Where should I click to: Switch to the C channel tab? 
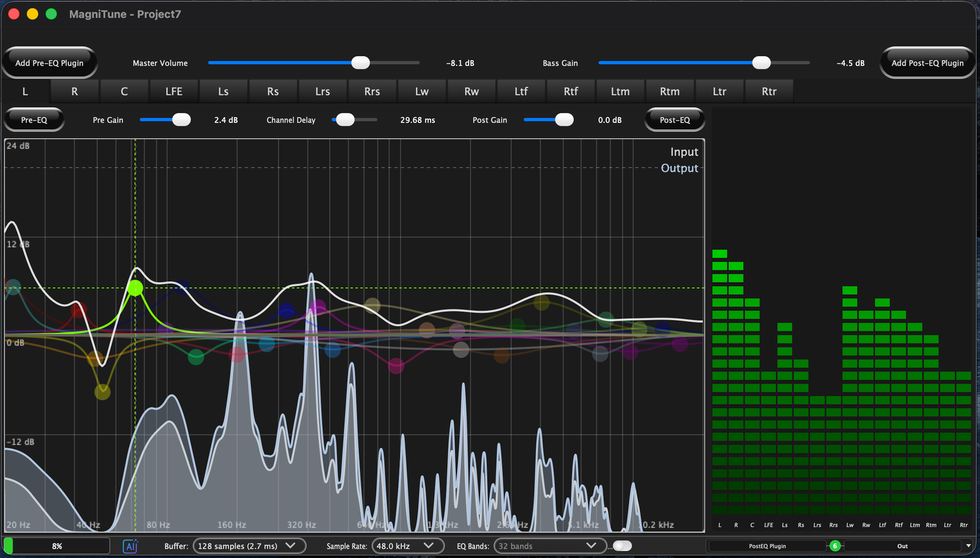tap(124, 91)
